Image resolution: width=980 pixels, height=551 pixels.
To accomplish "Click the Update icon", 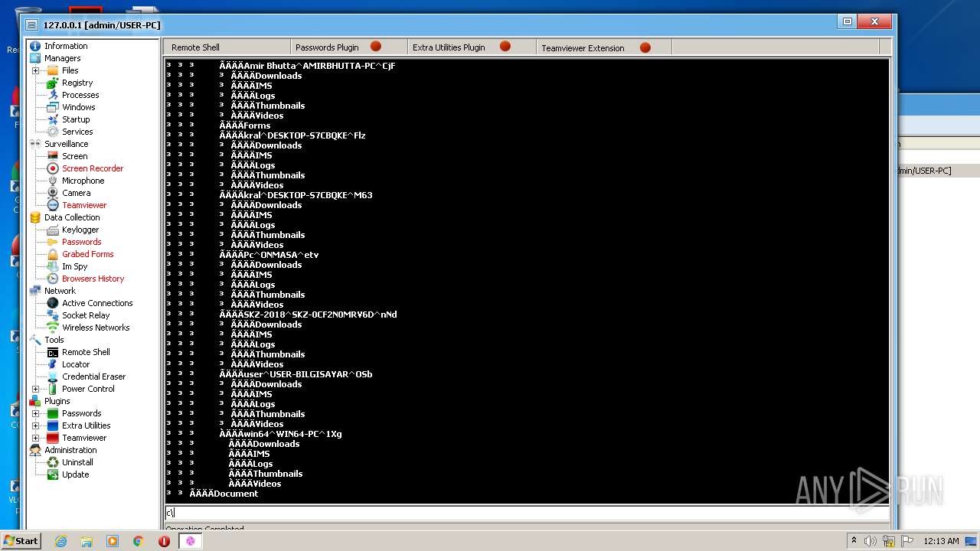I will (x=53, y=474).
